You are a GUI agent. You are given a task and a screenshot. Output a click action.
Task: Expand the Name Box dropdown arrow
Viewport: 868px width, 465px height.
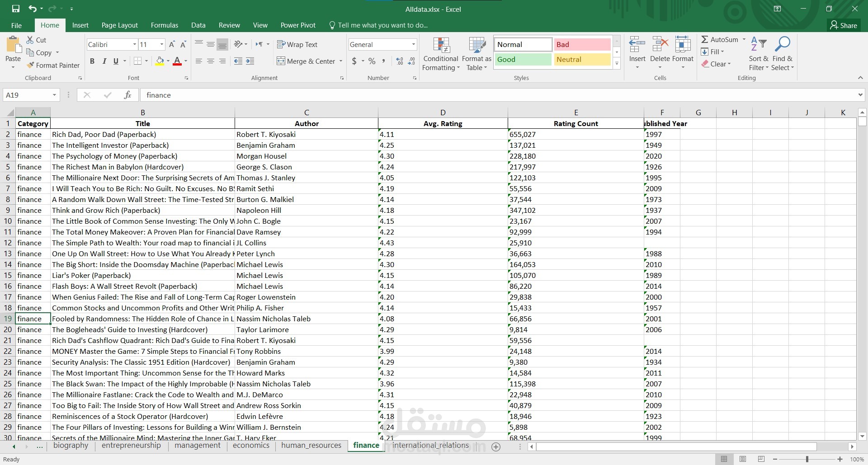click(x=54, y=95)
